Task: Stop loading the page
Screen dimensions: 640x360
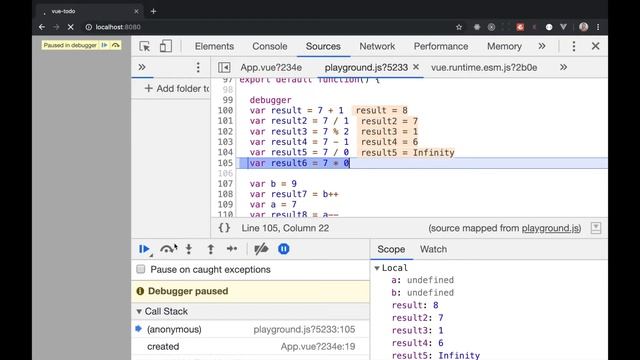Action: pyautogui.click(x=70, y=27)
